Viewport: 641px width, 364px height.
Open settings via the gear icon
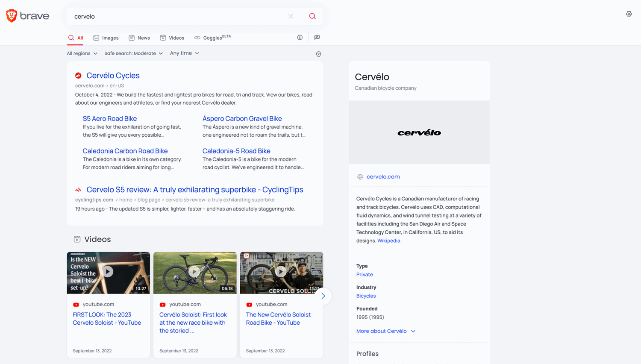(x=629, y=14)
